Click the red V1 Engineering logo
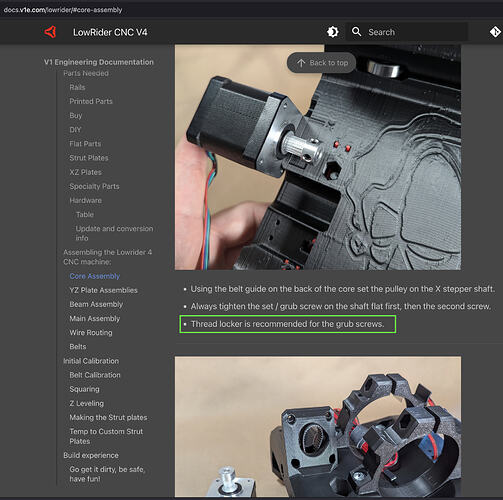503x500 pixels. click(x=50, y=32)
